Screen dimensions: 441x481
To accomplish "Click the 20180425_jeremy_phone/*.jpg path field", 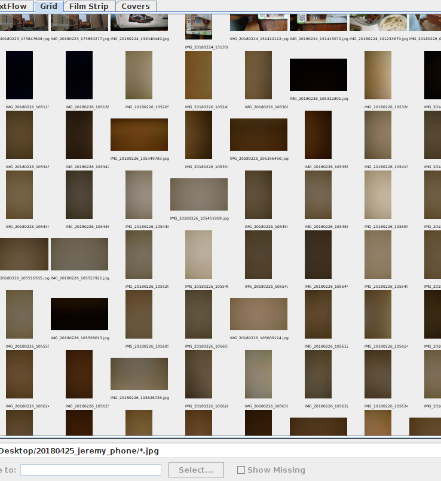I will coord(220,451).
